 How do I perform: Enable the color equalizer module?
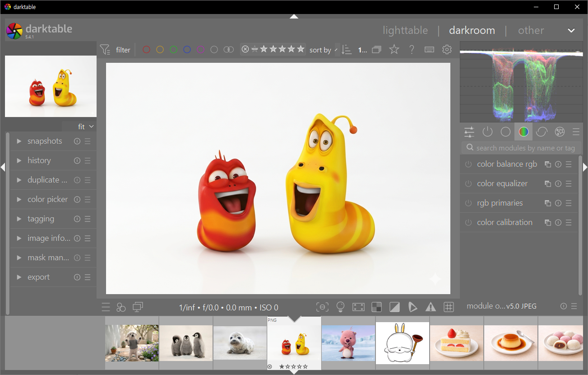[x=468, y=184]
